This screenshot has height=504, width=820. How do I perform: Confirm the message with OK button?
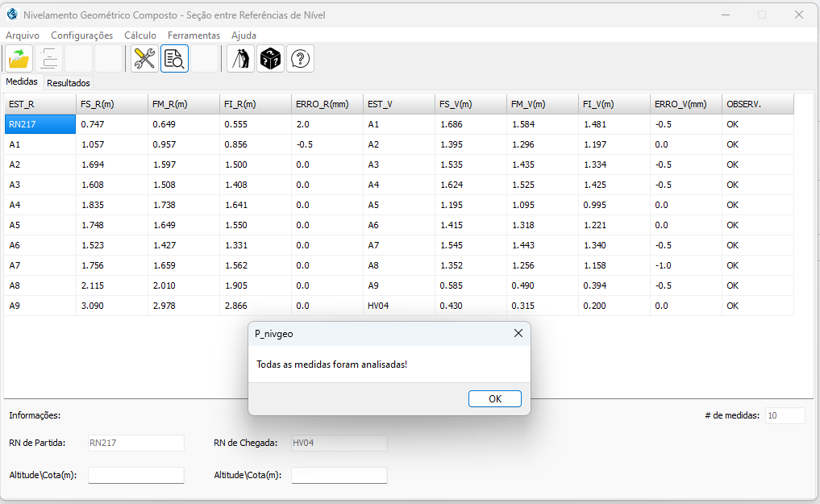[x=495, y=399]
